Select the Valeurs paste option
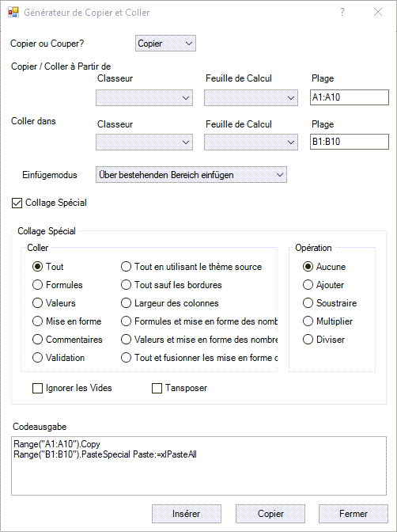Image resolution: width=397 pixels, height=532 pixels. [x=37, y=303]
